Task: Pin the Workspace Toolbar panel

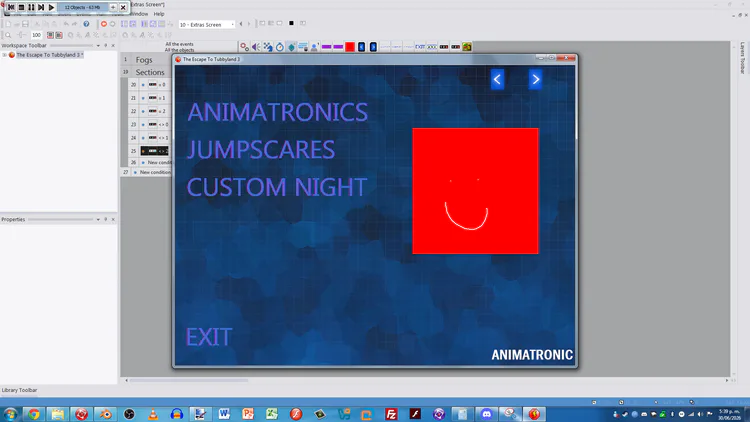Action: coord(106,45)
